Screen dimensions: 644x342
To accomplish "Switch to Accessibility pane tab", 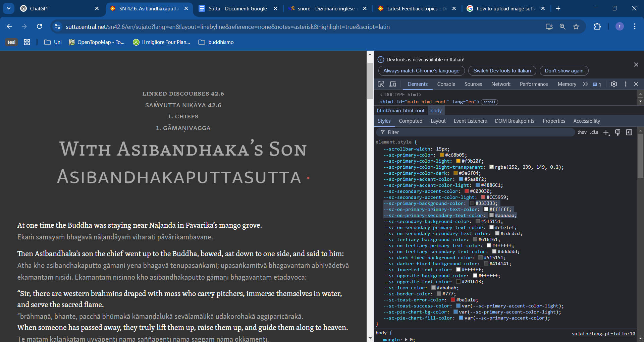I will [586, 121].
